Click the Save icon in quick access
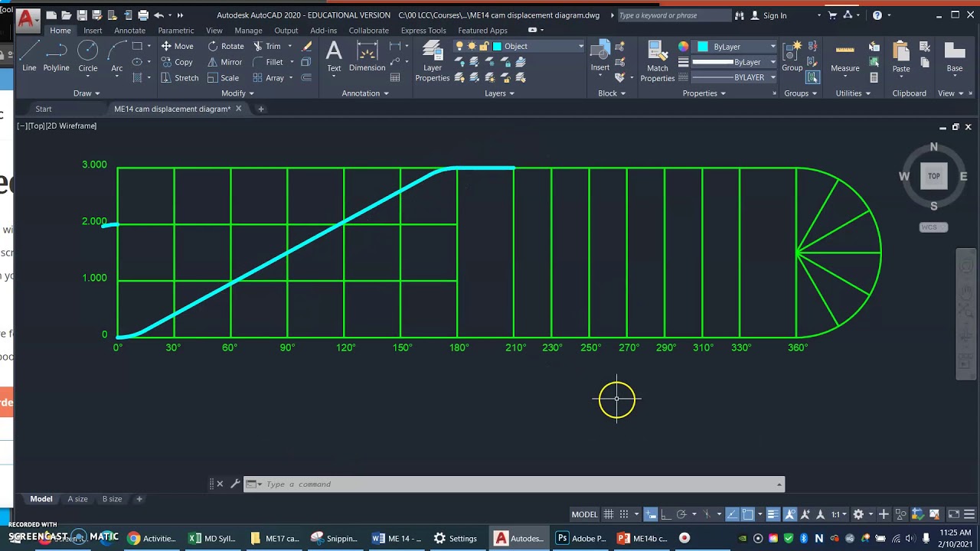This screenshot has width=980, height=551. point(81,15)
